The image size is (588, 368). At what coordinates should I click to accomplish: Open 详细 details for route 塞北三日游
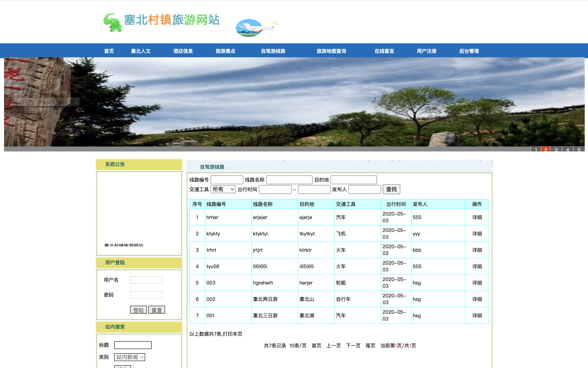coord(477,315)
